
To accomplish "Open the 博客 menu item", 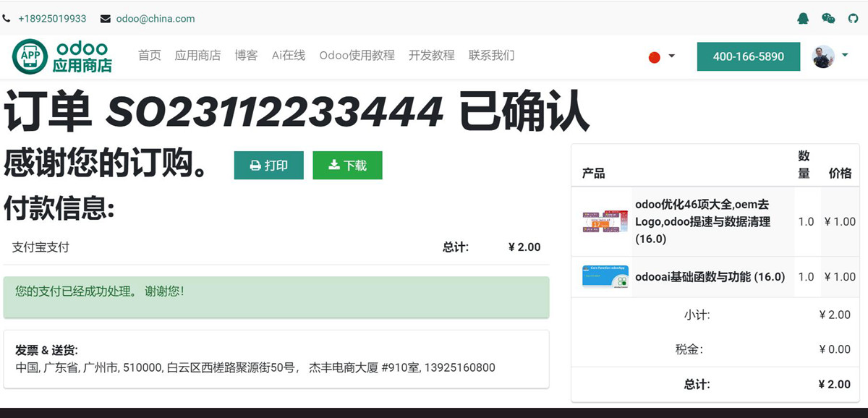I will point(246,55).
